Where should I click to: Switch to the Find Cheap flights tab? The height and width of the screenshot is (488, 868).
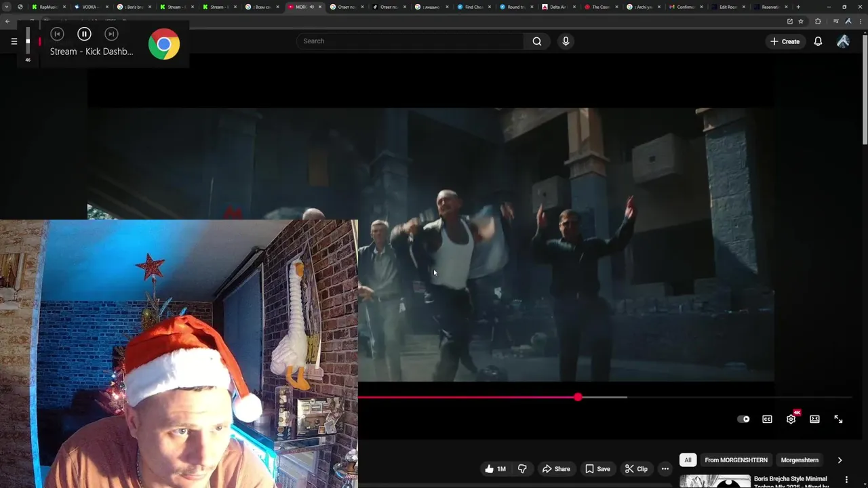[x=474, y=7]
